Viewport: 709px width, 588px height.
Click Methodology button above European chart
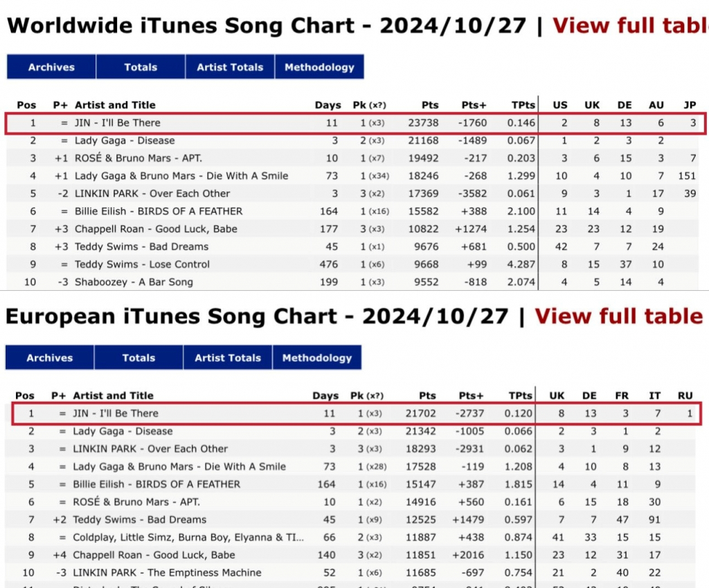tap(317, 358)
